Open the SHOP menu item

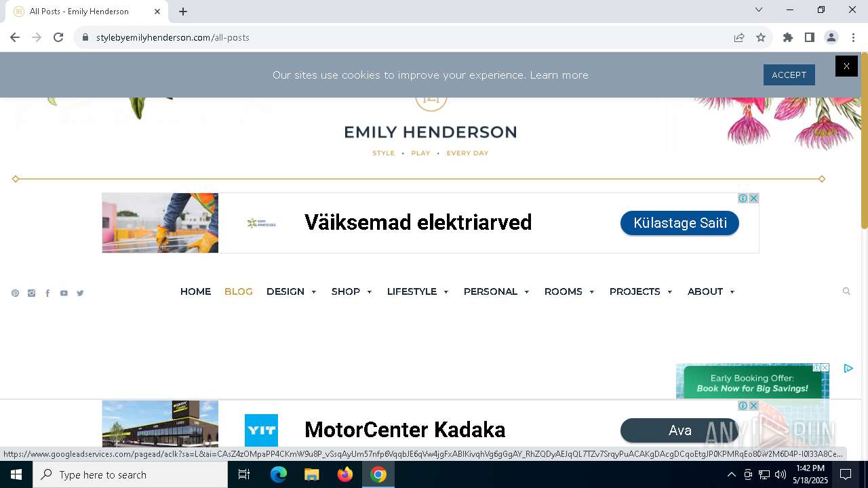coord(346,291)
